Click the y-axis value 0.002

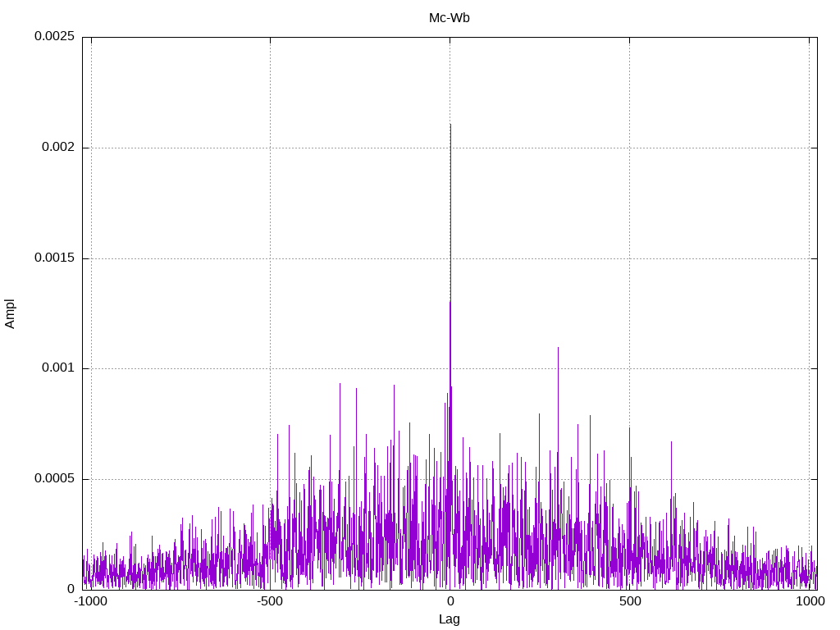click(x=58, y=148)
